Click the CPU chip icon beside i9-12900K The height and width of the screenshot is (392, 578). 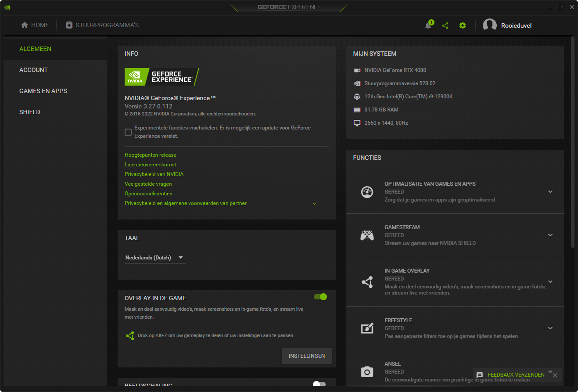357,97
